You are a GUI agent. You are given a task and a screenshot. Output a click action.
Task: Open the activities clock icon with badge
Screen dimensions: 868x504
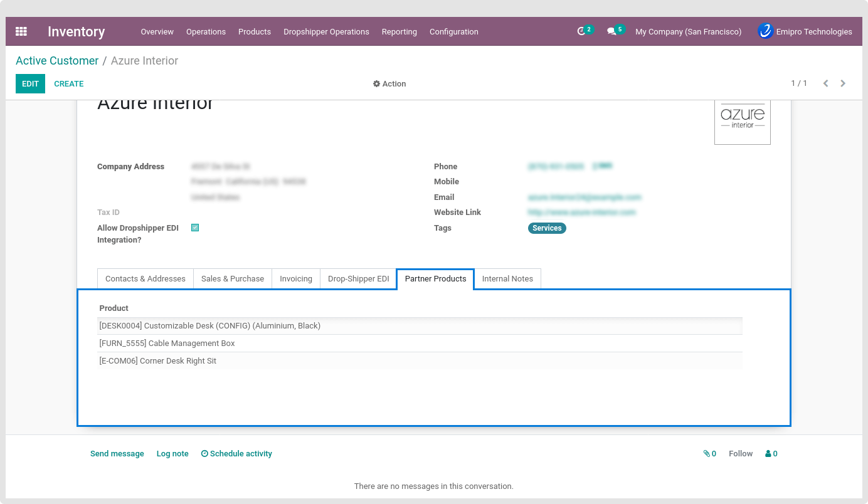[x=582, y=31]
